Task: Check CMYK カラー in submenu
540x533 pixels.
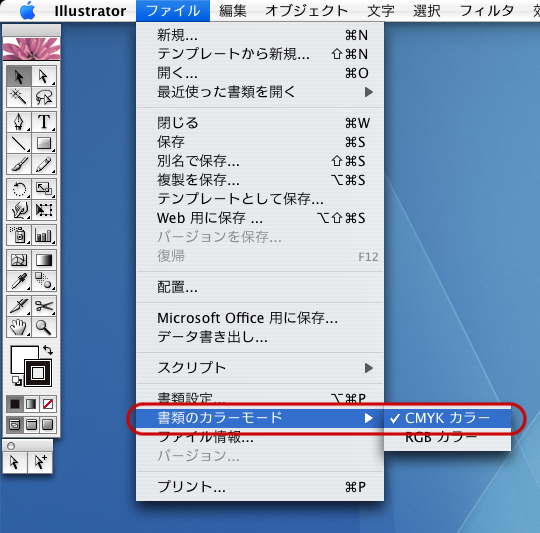Action: pos(447,418)
